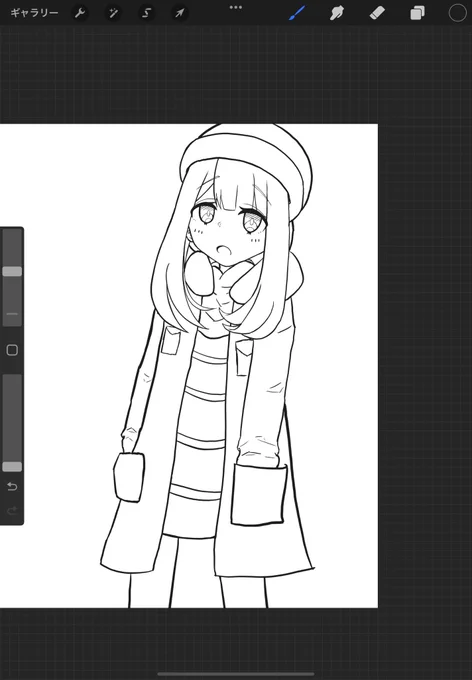Viewport: 472px width, 680px height.
Task: Click the brush opacity slider handle
Action: [x=12, y=467]
